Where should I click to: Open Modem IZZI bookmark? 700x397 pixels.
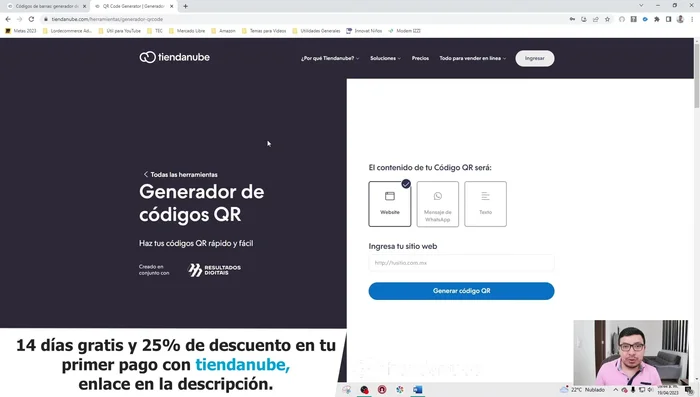pyautogui.click(x=404, y=31)
